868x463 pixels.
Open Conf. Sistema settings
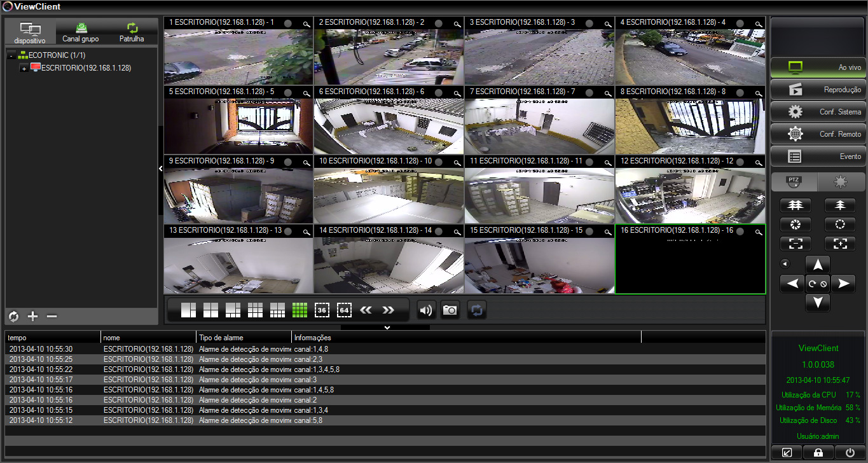[x=818, y=112]
